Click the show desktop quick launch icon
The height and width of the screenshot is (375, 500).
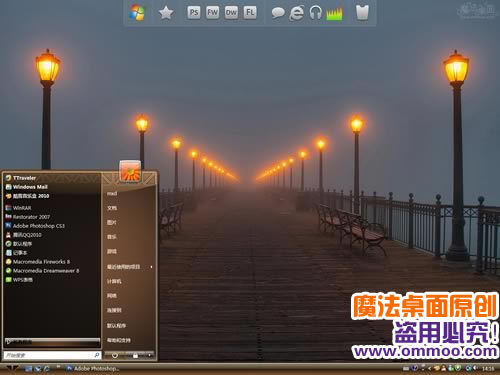click(x=29, y=369)
